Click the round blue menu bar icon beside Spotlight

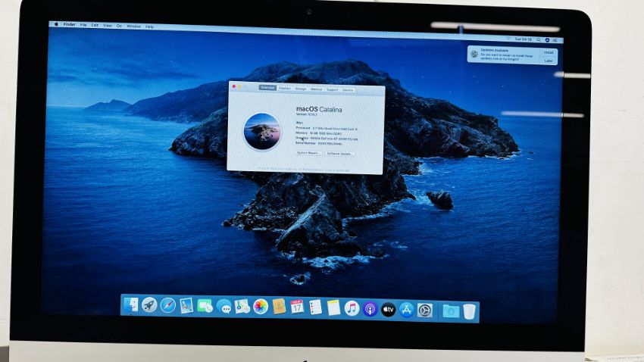pos(547,40)
